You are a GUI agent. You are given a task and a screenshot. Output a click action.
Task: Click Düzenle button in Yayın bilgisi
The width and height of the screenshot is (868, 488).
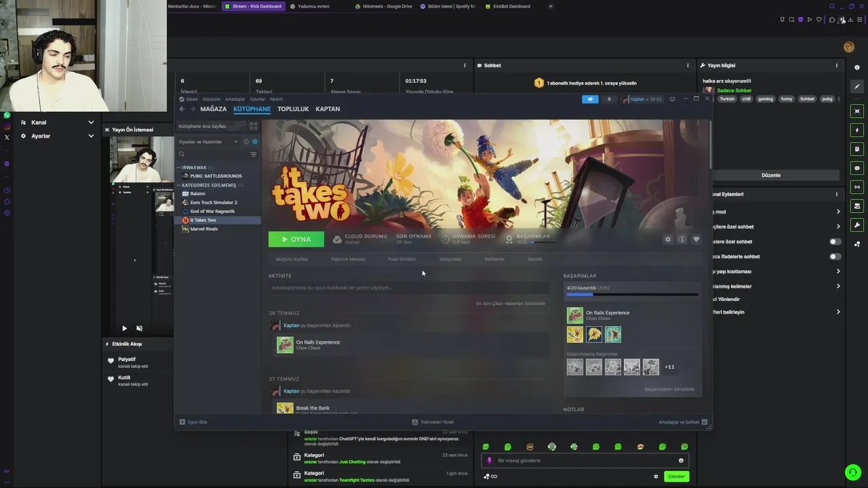(771, 176)
